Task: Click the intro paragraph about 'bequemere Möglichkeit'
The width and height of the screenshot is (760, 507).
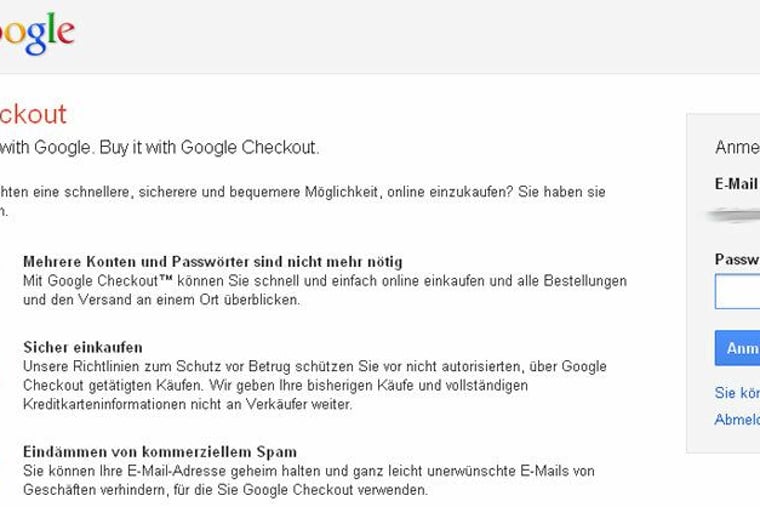Action: coord(300,191)
